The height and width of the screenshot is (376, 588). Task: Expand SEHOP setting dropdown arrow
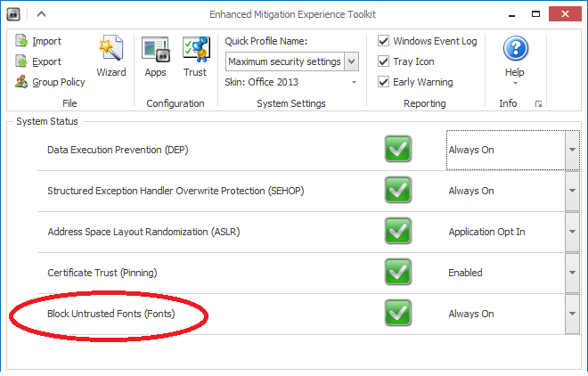[x=572, y=191]
